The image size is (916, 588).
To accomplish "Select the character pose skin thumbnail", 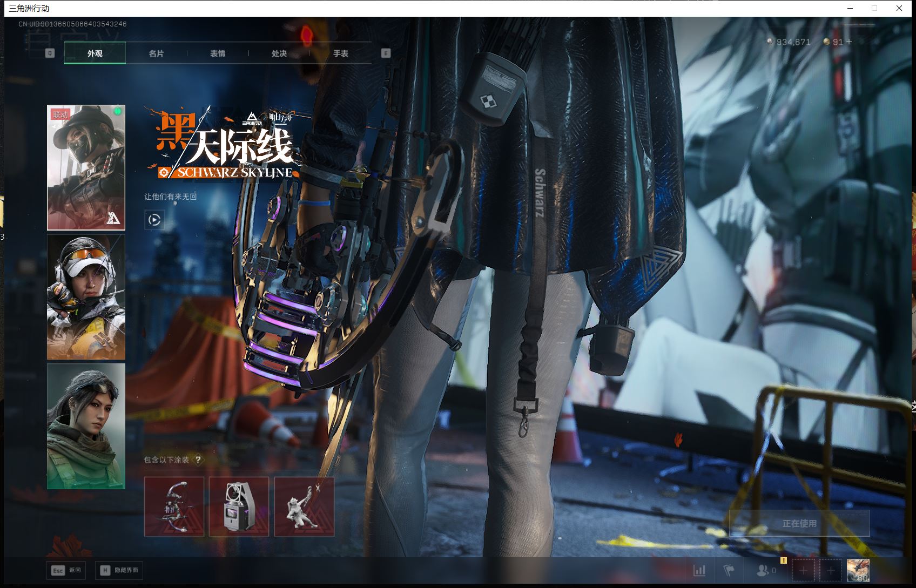I will [x=304, y=506].
